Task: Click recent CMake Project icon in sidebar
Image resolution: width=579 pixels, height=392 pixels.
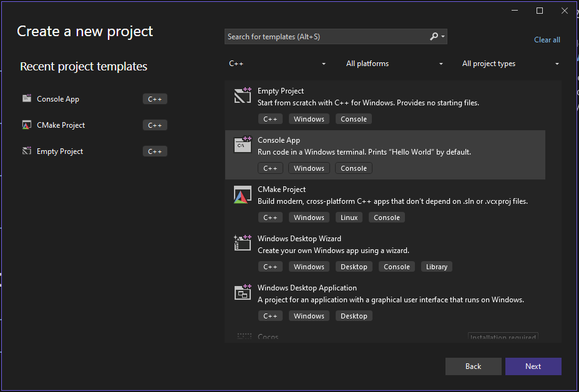Action: click(26, 125)
